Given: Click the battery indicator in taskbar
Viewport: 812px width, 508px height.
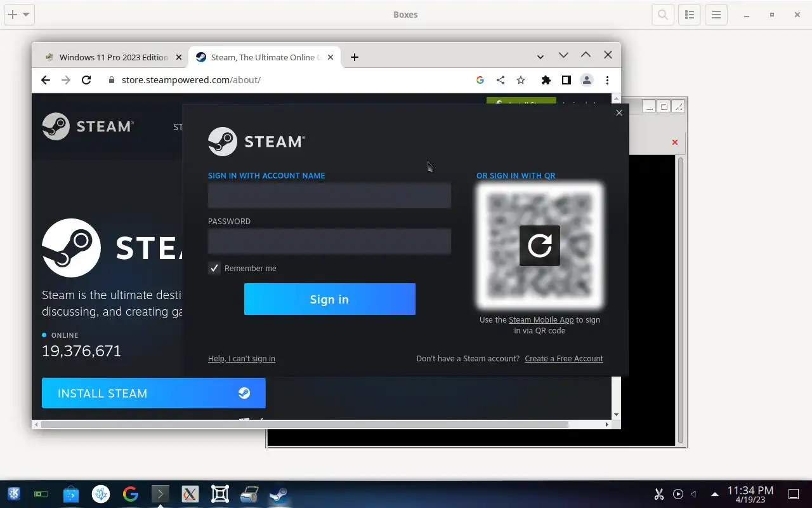Looking at the screenshot, I should click(41, 494).
